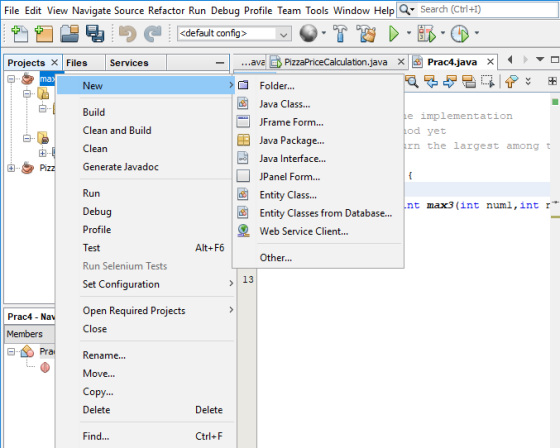Click the Redo arrow icon
The image size is (560, 448).
point(153,34)
